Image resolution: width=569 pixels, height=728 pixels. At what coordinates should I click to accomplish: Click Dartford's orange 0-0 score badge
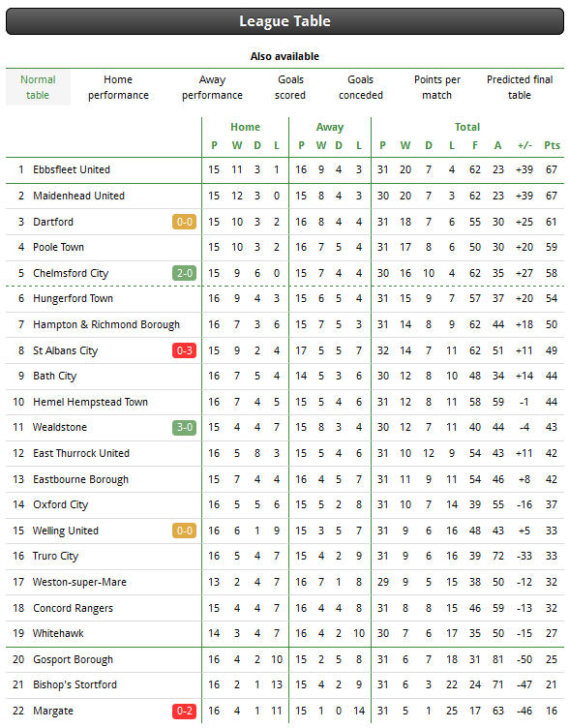[184, 222]
